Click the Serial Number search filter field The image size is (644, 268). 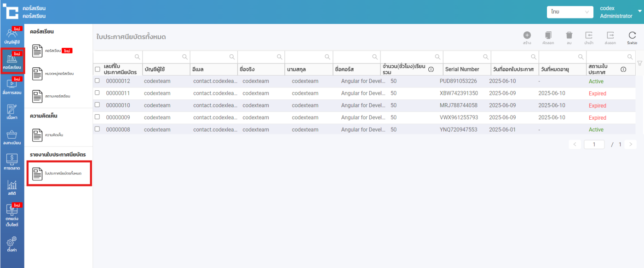coord(462,57)
